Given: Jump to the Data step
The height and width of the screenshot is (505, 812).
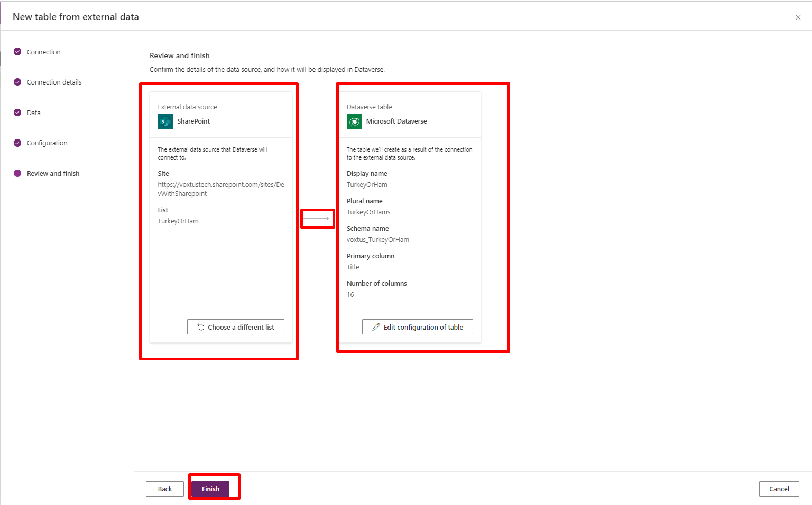Looking at the screenshot, I should coord(34,113).
